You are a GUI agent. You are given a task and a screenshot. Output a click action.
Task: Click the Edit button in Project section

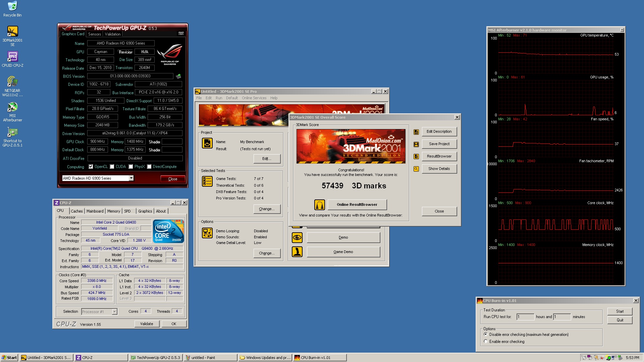(267, 159)
